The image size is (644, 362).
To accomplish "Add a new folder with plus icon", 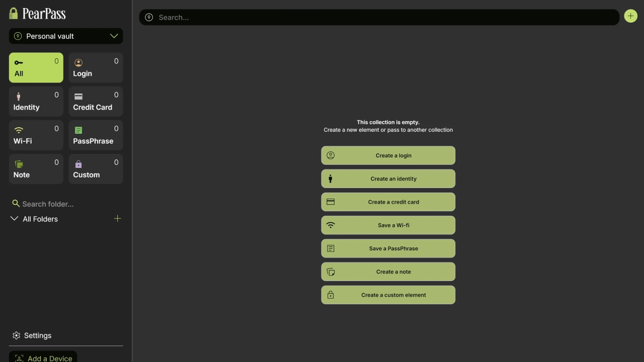I will (x=117, y=219).
